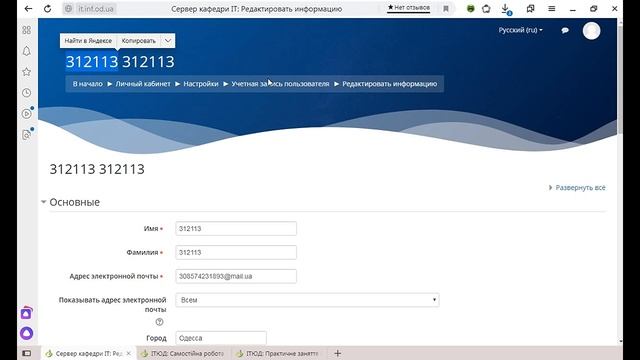Open the video play icon in sidebar
Viewport: 640px width, 360px height.
(27, 113)
